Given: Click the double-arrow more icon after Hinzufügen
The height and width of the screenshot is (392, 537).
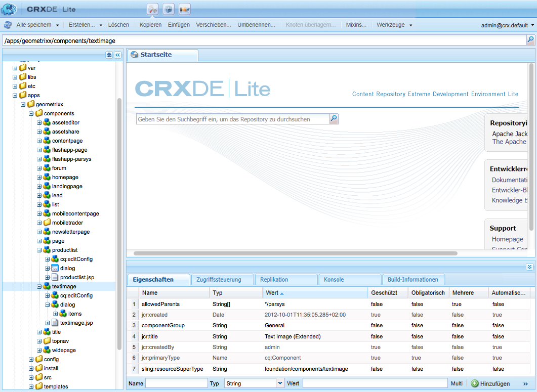Looking at the screenshot, I should point(526,383).
